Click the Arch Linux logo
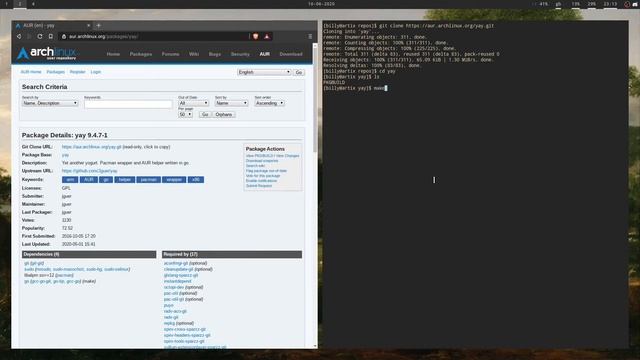The height and width of the screenshot is (360, 640). point(47,53)
